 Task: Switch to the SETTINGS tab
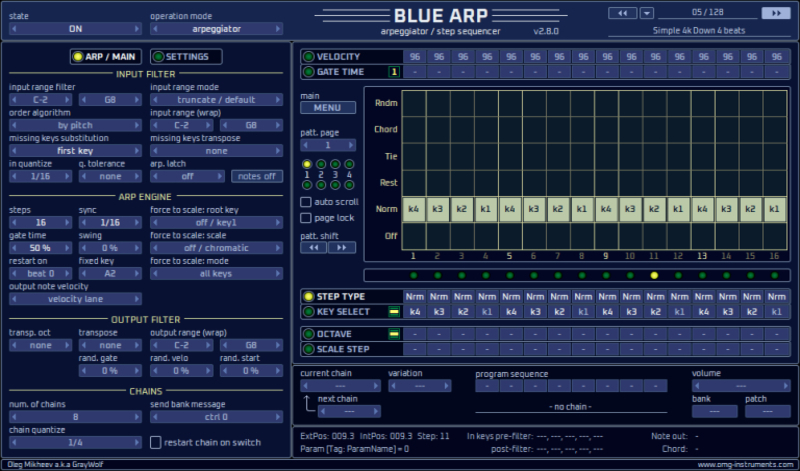186,57
